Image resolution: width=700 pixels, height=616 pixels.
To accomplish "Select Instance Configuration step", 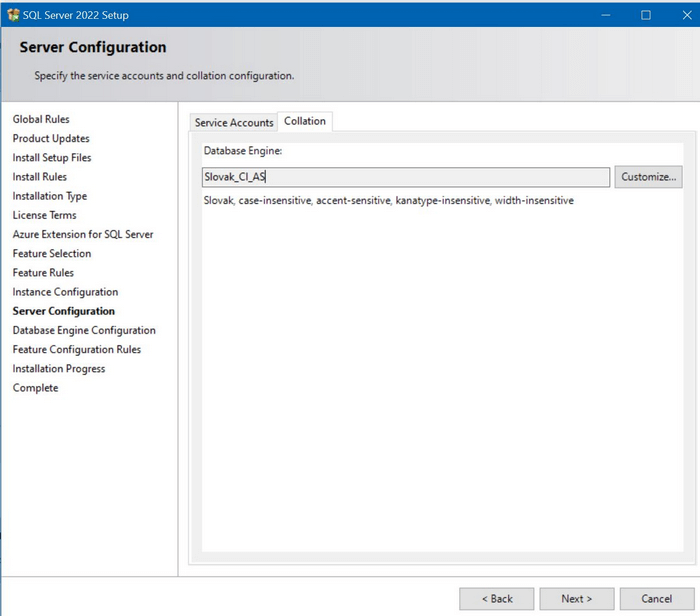I will [65, 292].
